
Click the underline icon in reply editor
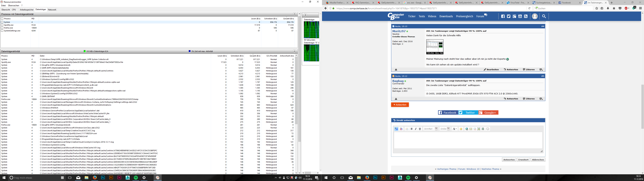[x=420, y=129]
